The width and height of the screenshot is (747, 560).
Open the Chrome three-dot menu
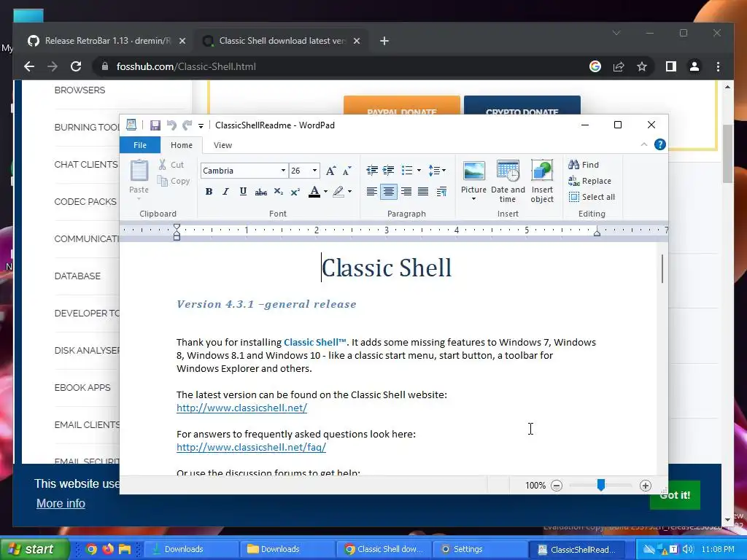pos(718,66)
